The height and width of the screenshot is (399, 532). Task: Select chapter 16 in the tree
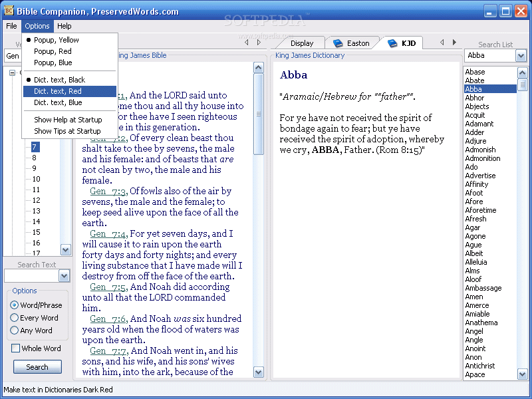pos(37,243)
